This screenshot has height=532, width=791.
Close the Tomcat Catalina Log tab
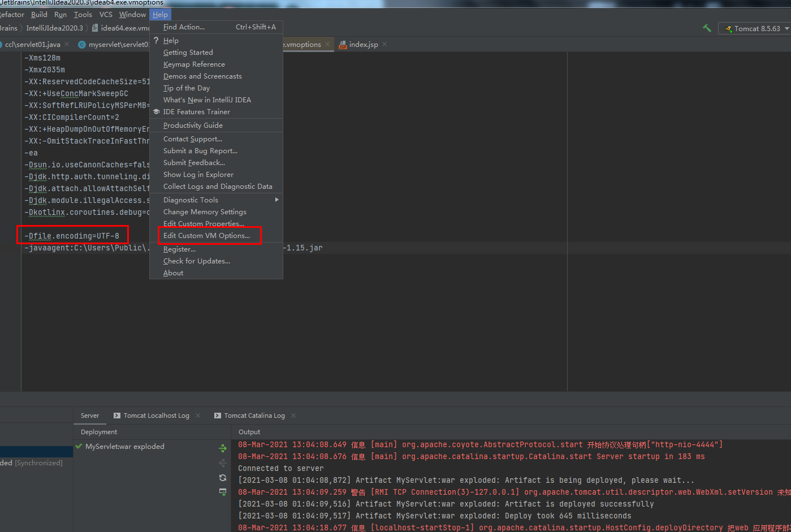293,416
